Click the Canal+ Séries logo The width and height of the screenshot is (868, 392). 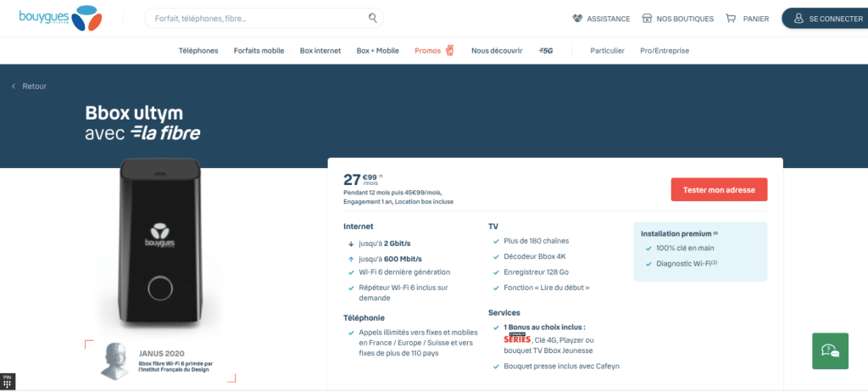(x=517, y=339)
